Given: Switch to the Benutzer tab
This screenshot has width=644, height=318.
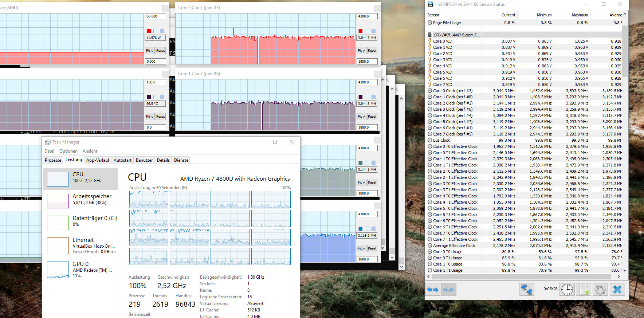Looking at the screenshot, I should 144,160.
